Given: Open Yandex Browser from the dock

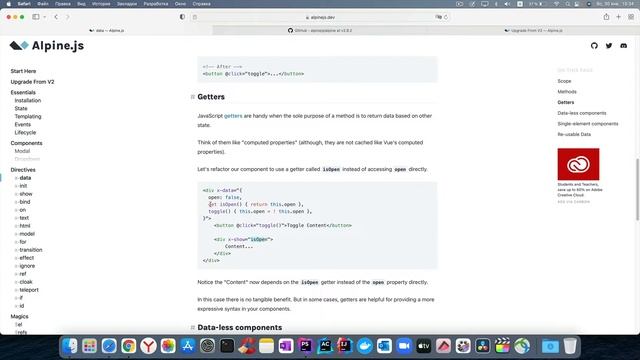Looking at the screenshot, I should 148,346.
